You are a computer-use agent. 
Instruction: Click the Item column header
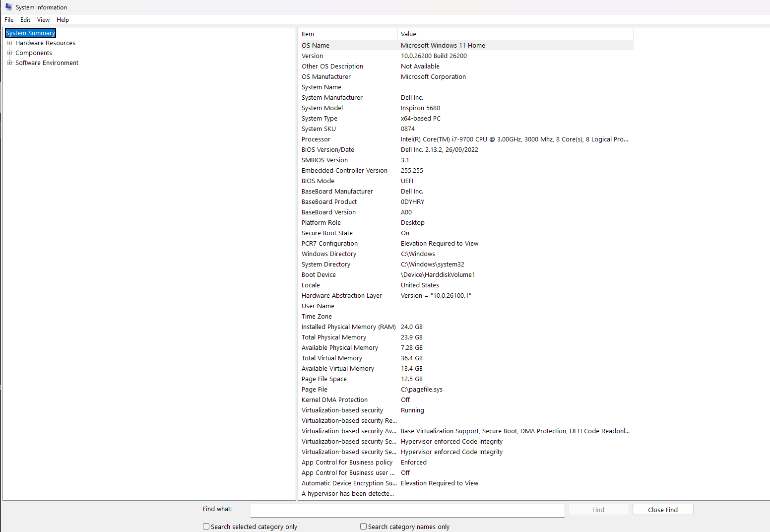click(x=348, y=34)
